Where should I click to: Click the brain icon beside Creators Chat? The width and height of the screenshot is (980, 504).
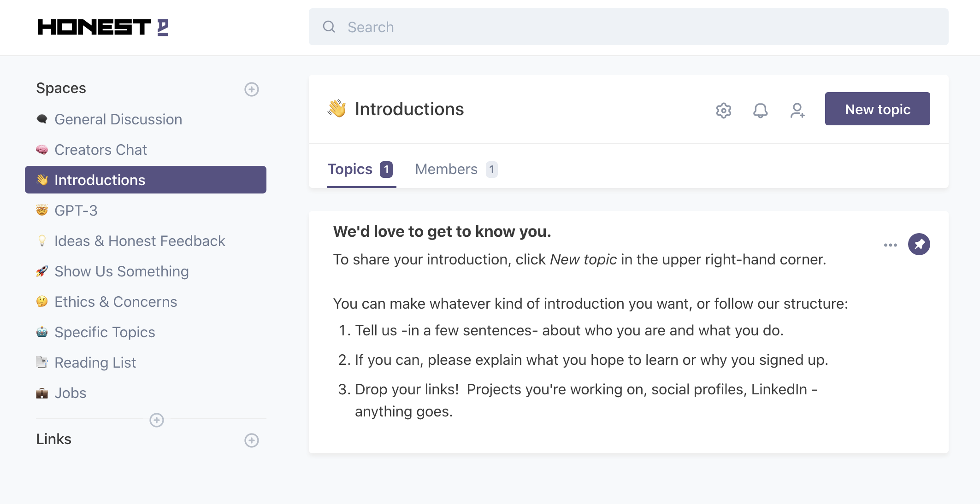[x=42, y=150]
